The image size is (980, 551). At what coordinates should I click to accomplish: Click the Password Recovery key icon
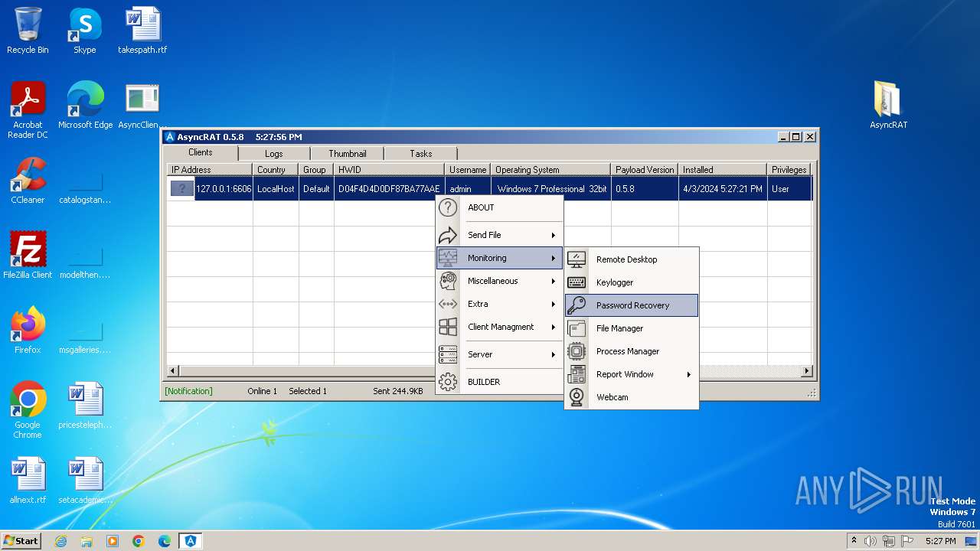tap(577, 305)
